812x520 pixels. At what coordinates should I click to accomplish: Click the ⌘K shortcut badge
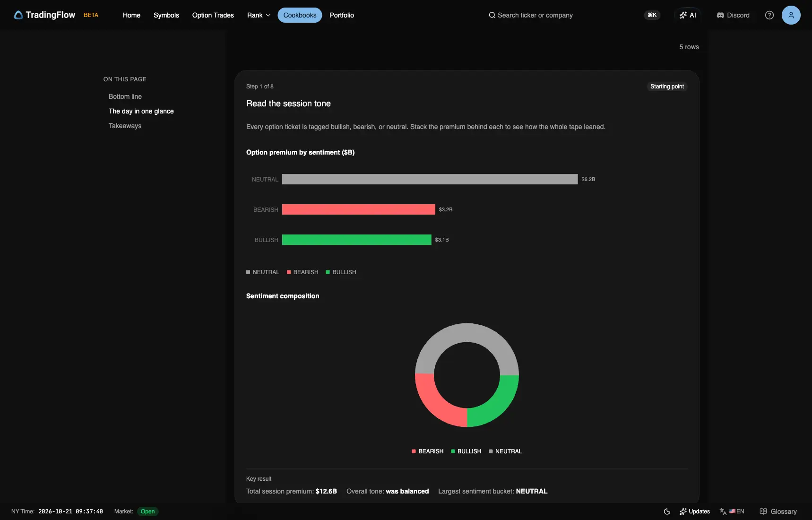(x=652, y=15)
